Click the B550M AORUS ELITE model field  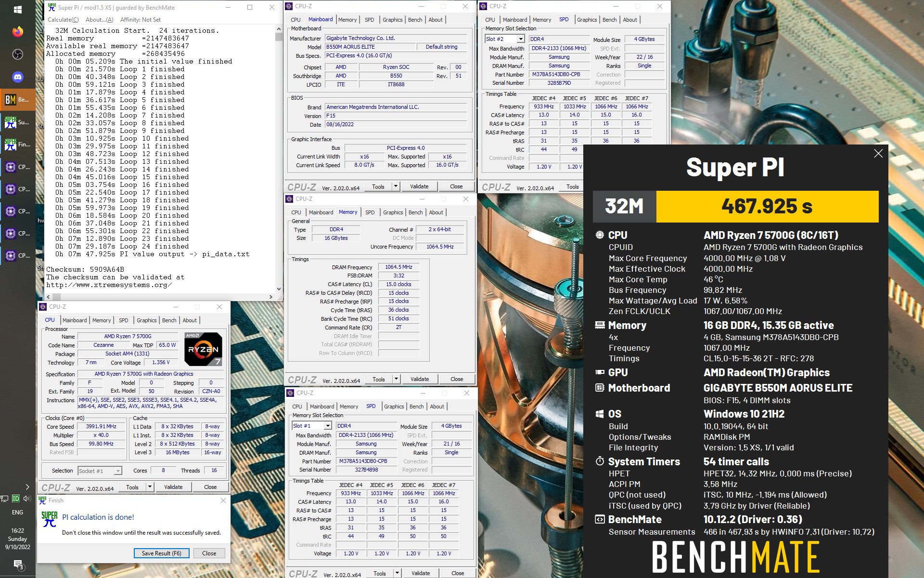coord(370,47)
